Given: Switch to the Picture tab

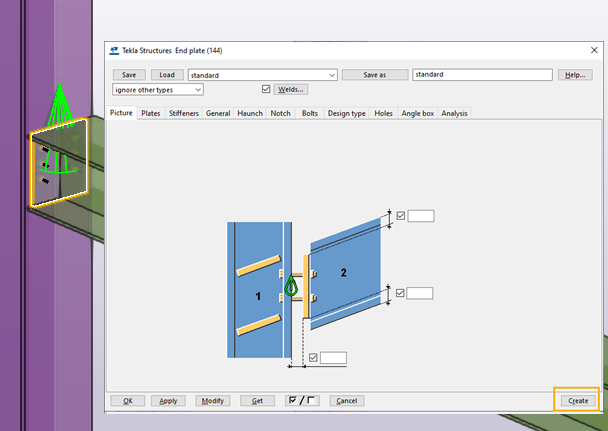Looking at the screenshot, I should [121, 113].
